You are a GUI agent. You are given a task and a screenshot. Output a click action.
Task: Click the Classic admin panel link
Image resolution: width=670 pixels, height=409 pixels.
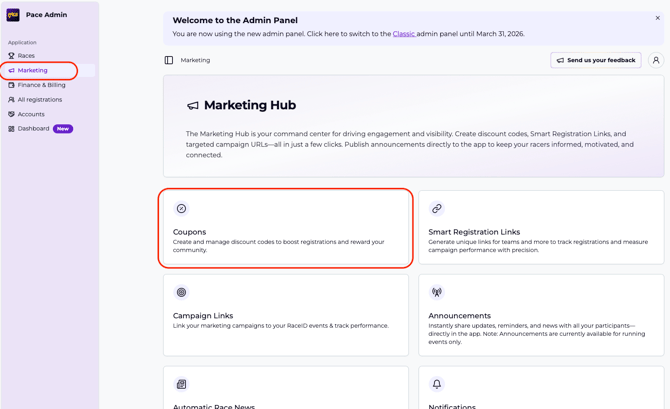point(403,34)
